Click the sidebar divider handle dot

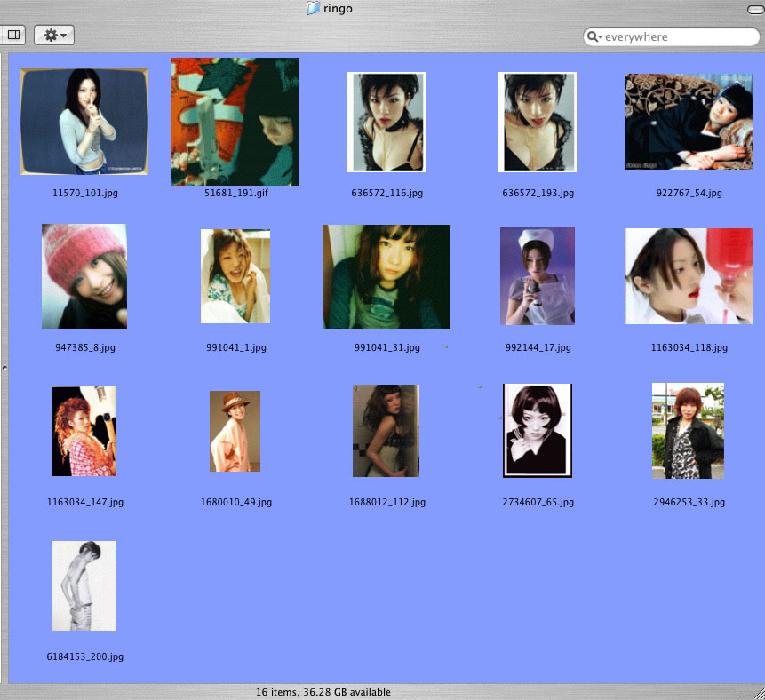[4, 369]
